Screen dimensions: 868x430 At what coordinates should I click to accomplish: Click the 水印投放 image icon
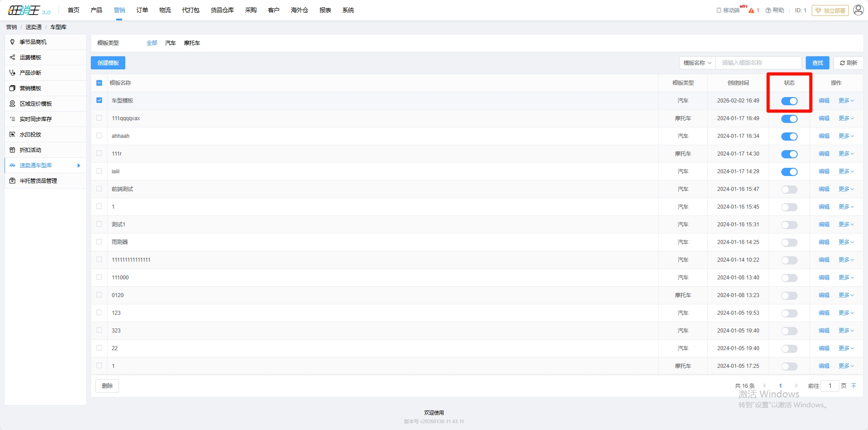click(x=12, y=134)
